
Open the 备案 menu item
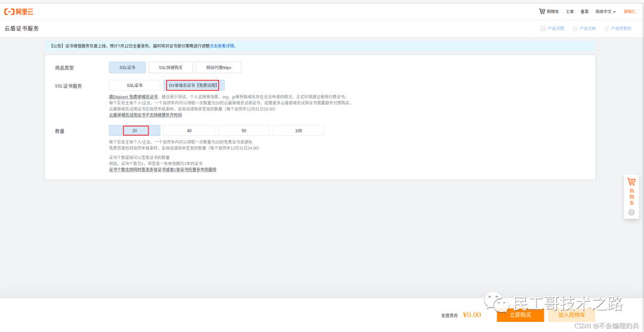pyautogui.click(x=584, y=11)
